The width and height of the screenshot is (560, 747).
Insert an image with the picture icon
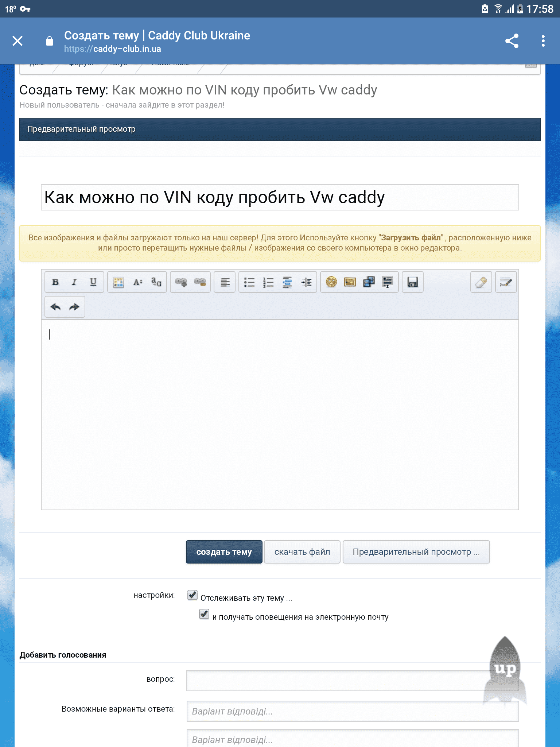tap(350, 282)
